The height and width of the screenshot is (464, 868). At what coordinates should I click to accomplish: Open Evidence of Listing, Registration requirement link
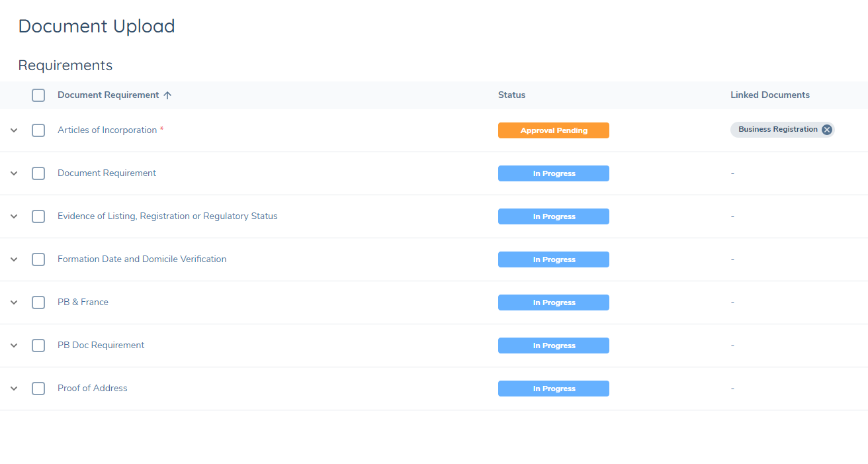pyautogui.click(x=167, y=216)
